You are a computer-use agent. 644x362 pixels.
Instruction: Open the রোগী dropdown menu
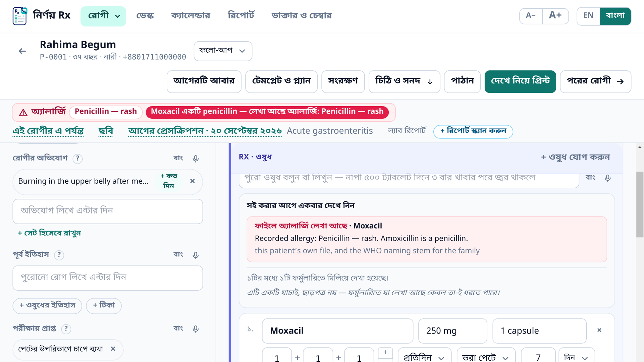(x=103, y=16)
